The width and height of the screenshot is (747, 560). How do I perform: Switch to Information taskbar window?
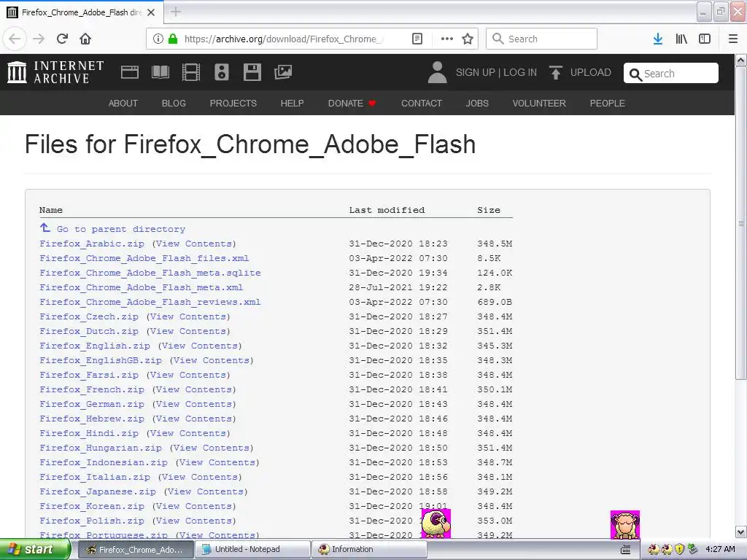[x=370, y=550]
